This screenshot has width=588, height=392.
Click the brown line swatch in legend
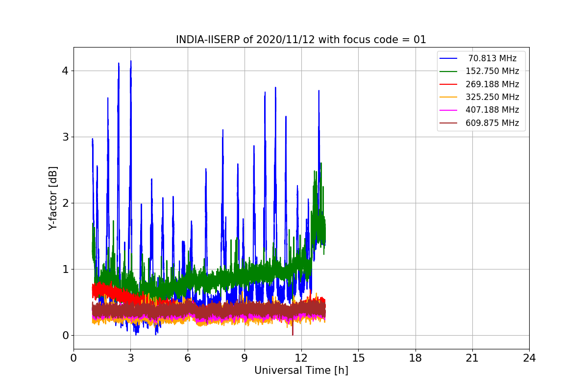point(449,123)
